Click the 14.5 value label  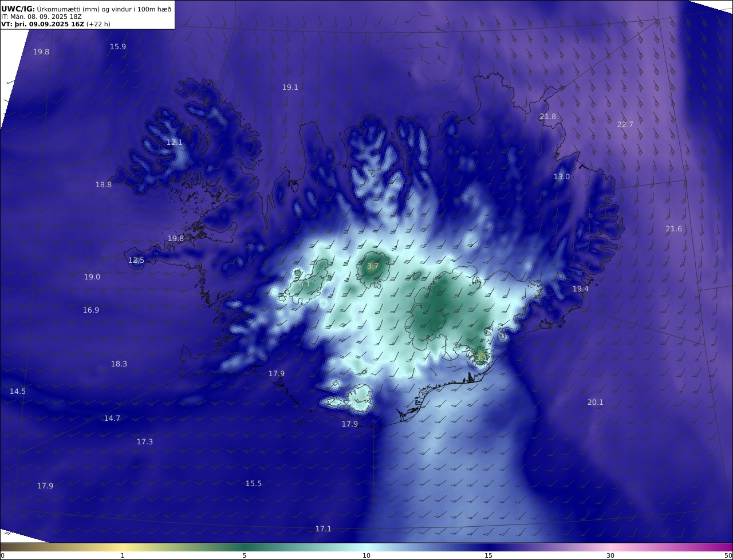tap(18, 391)
